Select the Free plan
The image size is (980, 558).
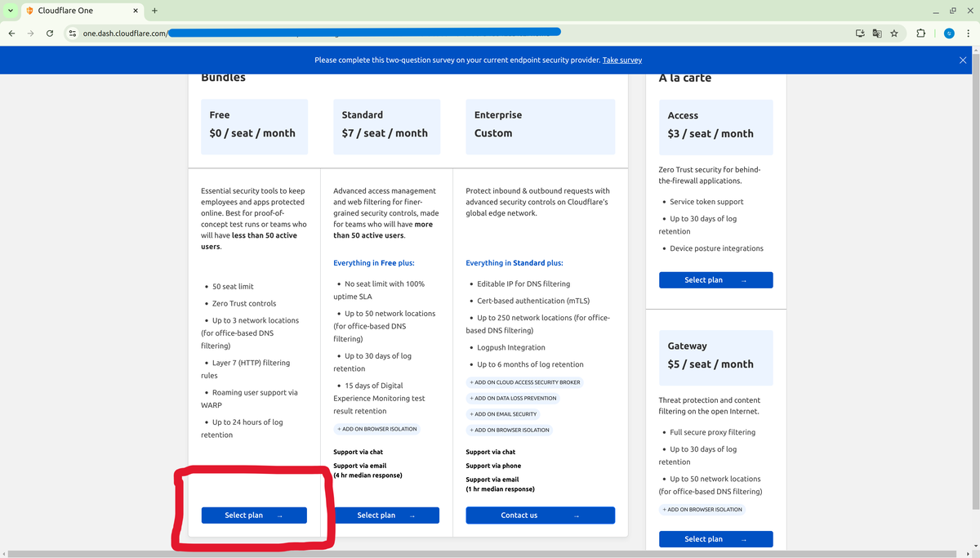pos(254,516)
